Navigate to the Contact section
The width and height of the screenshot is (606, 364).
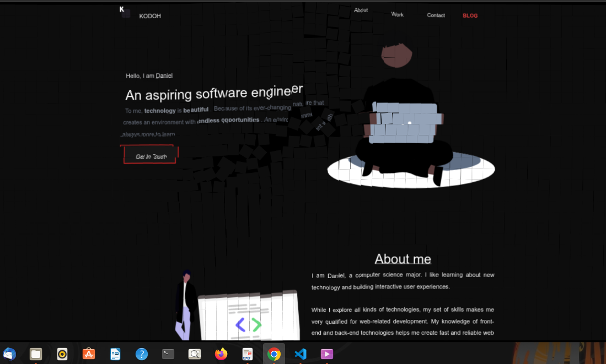coord(436,15)
